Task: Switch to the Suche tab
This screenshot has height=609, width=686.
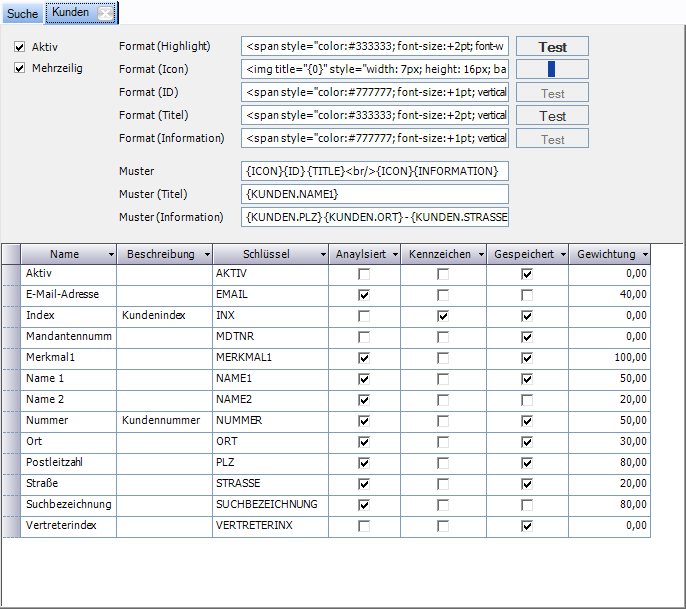Action: pyautogui.click(x=22, y=13)
